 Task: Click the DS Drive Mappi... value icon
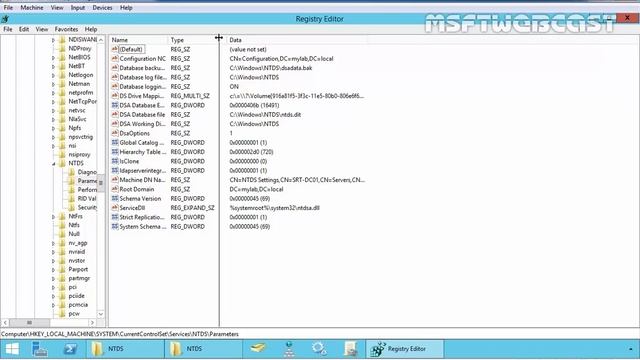(115, 96)
